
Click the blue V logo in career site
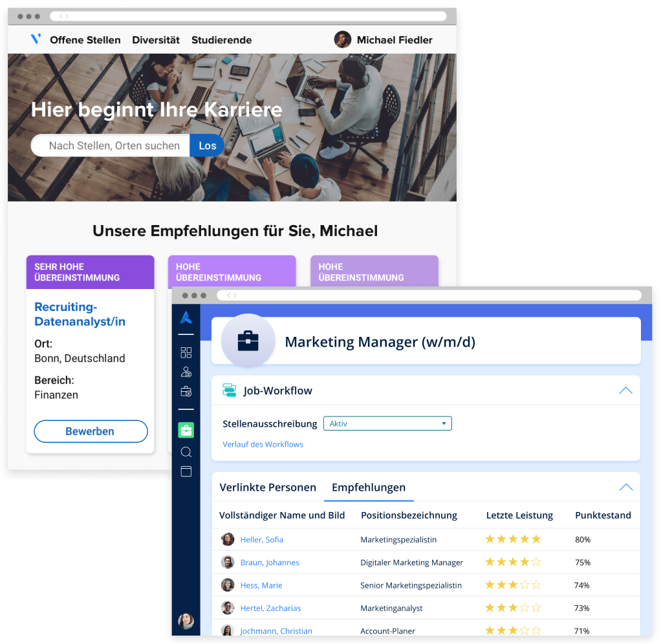[36, 39]
